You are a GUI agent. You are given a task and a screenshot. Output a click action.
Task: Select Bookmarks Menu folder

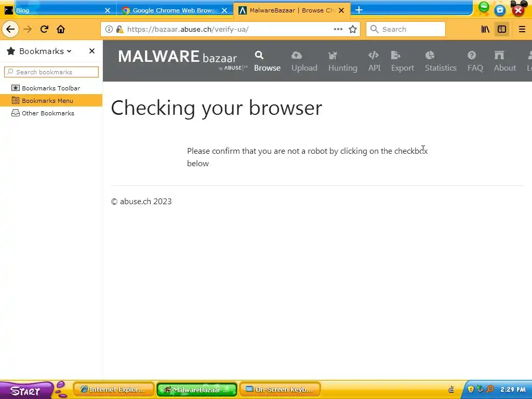click(51, 101)
